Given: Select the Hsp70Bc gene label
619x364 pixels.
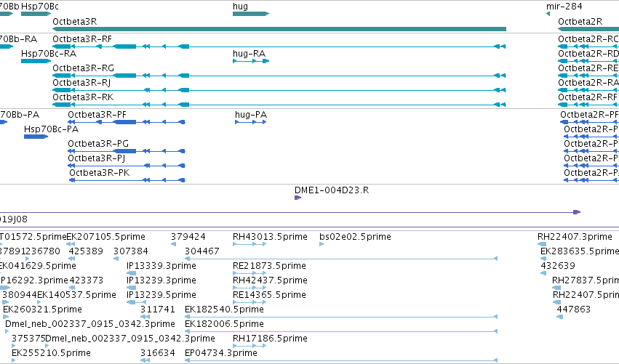Looking at the screenshot, I should 40,7.
